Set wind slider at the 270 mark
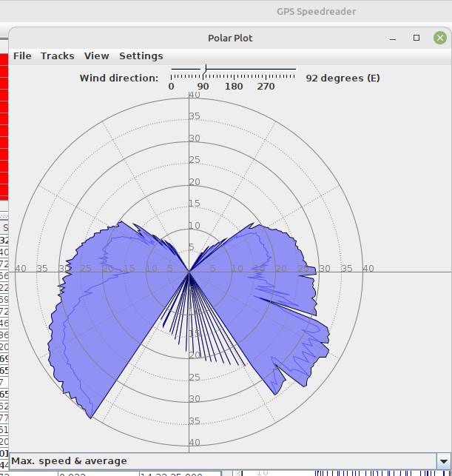 (265, 70)
